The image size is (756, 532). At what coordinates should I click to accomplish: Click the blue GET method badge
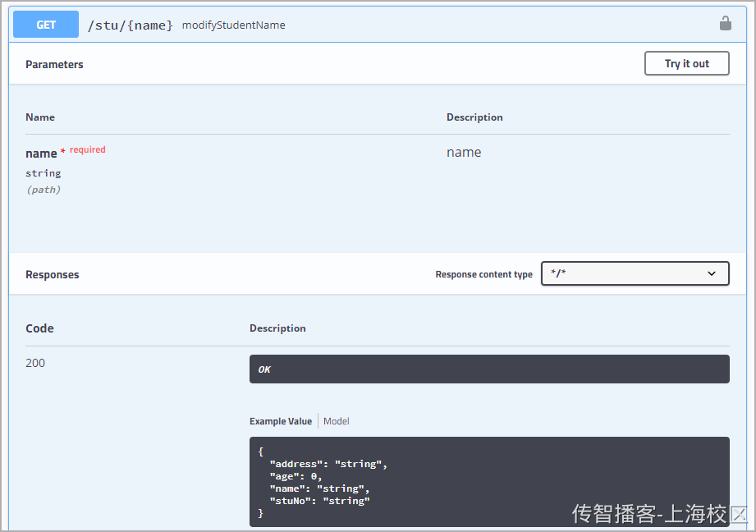46,25
